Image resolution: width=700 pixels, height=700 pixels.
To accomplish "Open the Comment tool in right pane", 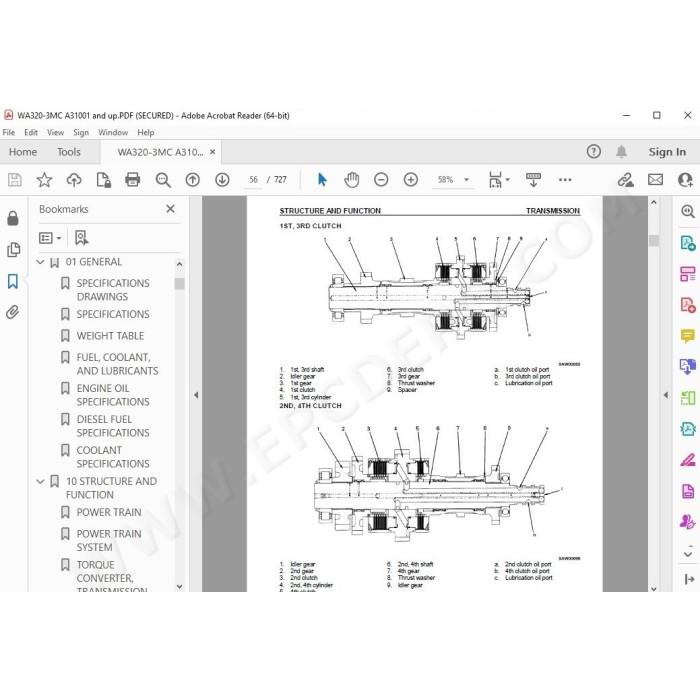I will (688, 335).
